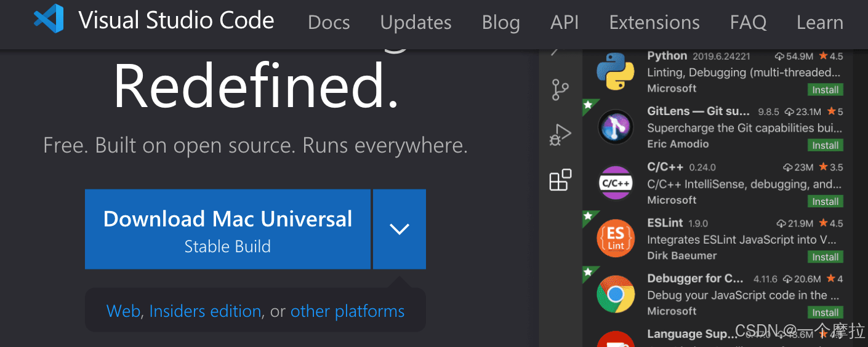Click the Debugger for Chrome icon
Viewport: 868px width, 347px height.
click(x=616, y=294)
